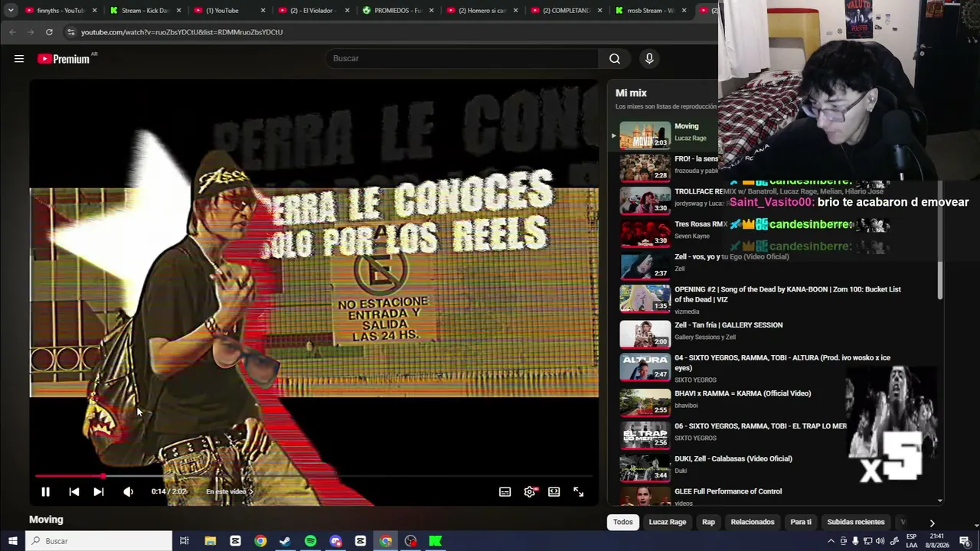
Task: Open 'DUKI, Zell - Calabasas (Video Oficial)'
Action: pyautogui.click(x=733, y=459)
